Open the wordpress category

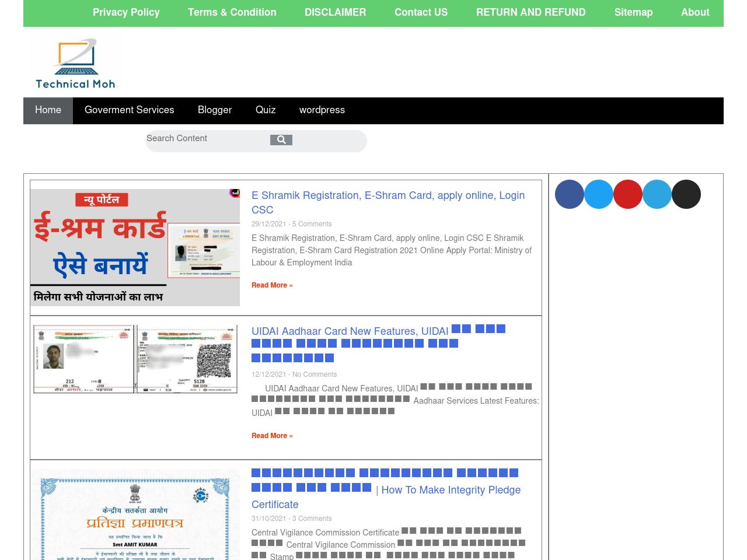point(322,110)
